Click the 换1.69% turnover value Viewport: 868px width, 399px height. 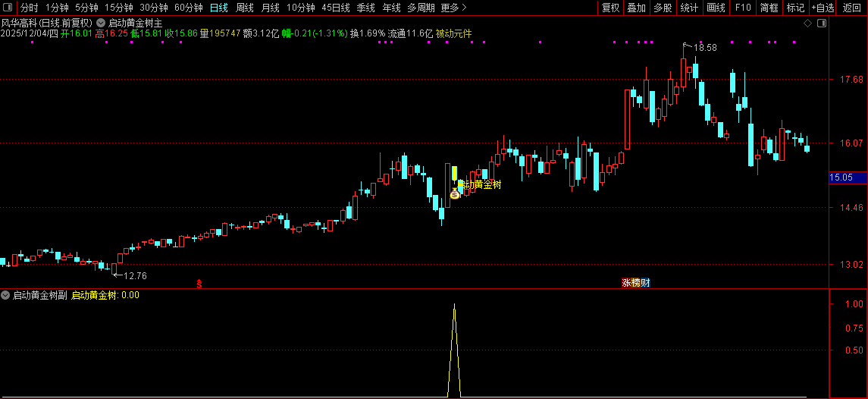pyautogui.click(x=368, y=34)
